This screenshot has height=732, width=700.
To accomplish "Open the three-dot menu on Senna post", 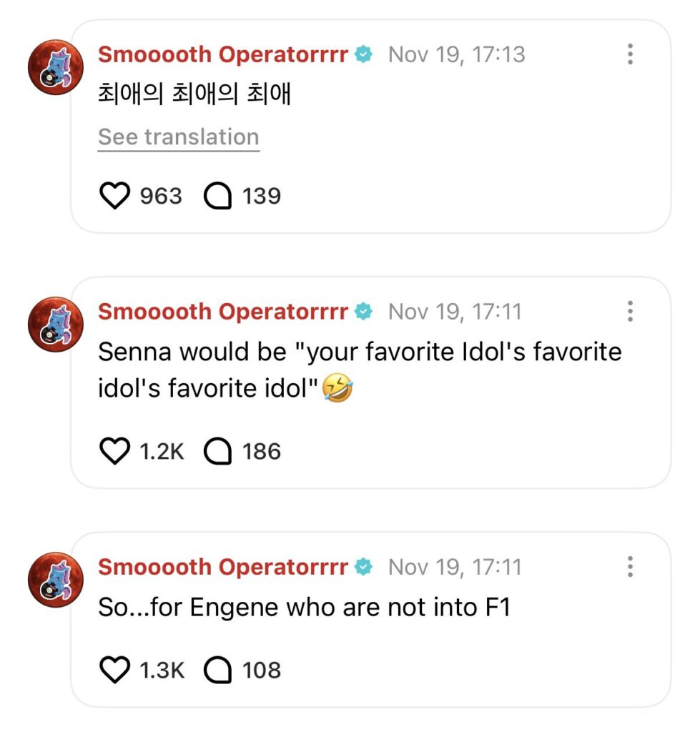I will 630,312.
